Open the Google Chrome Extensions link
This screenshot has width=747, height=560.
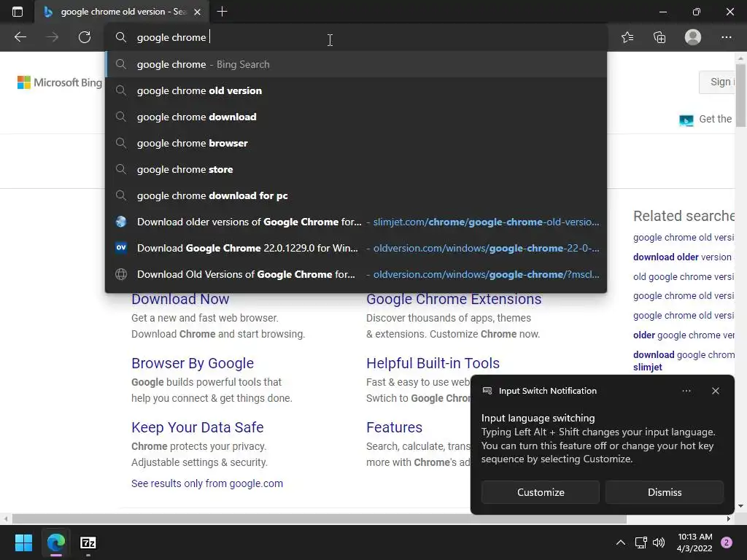(454, 299)
